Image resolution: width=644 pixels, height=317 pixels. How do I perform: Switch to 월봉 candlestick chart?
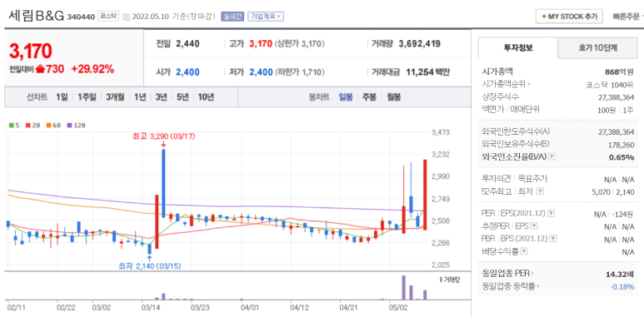tap(393, 97)
